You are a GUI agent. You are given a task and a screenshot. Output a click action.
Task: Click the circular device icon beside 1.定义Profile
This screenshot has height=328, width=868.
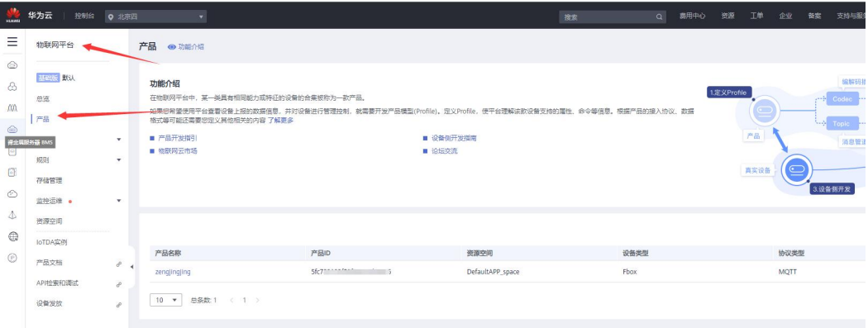pyautogui.click(x=765, y=112)
